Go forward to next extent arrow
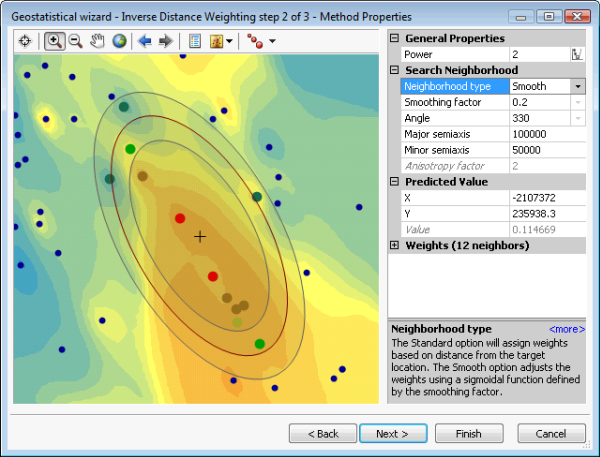The height and width of the screenshot is (457, 600). tap(165, 41)
